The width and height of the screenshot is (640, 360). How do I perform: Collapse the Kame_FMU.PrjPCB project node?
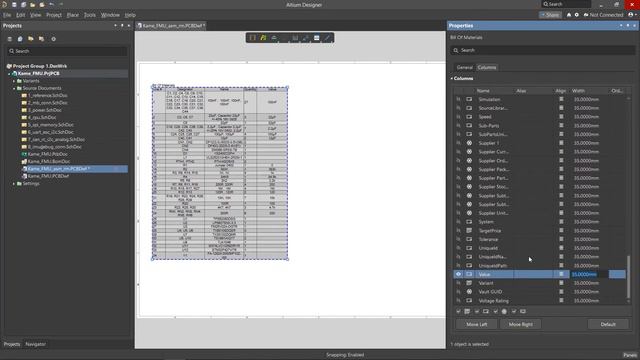(x=9, y=73)
